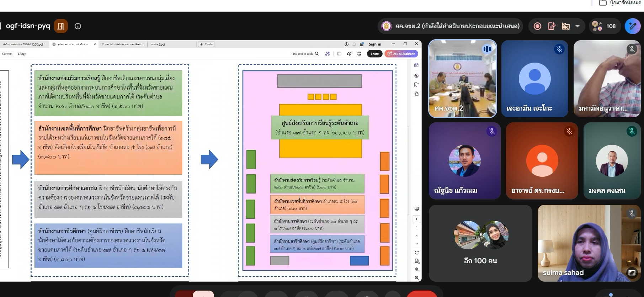The image size is (644, 297).
Task: Zoom out with the magnifier minus icon
Action: coord(417,278)
